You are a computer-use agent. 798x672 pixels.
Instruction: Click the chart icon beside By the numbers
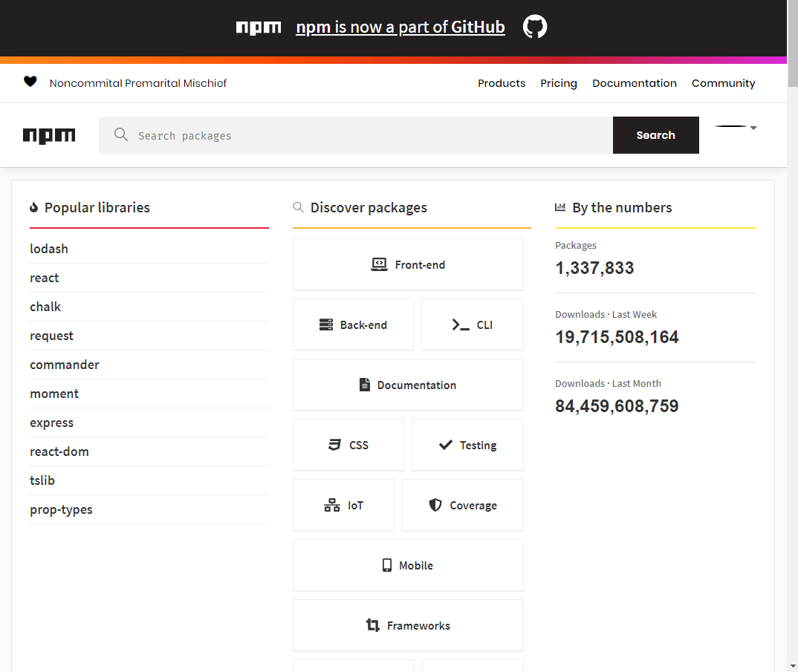tap(559, 207)
